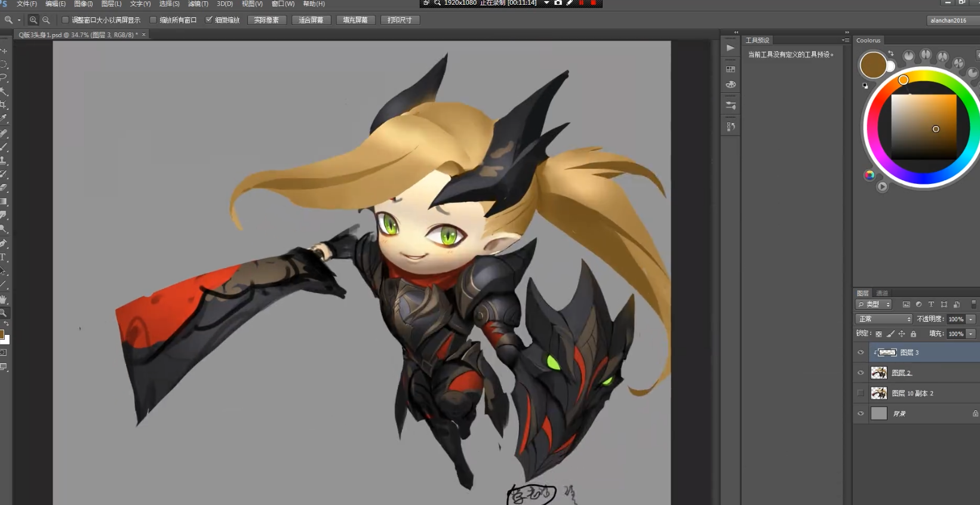Image resolution: width=980 pixels, height=505 pixels.
Task: Select the Move tool
Action: (4, 51)
